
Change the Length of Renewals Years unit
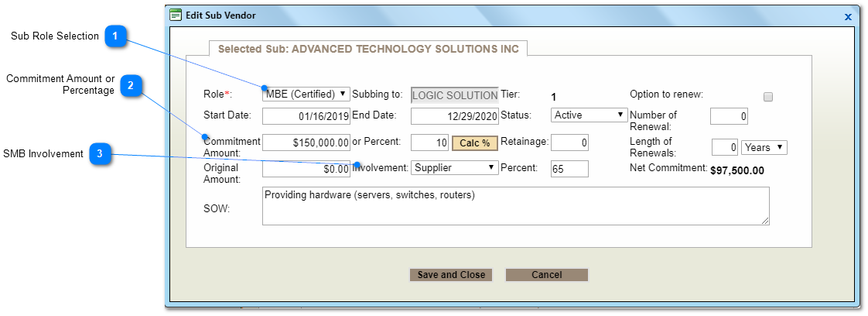(x=764, y=147)
